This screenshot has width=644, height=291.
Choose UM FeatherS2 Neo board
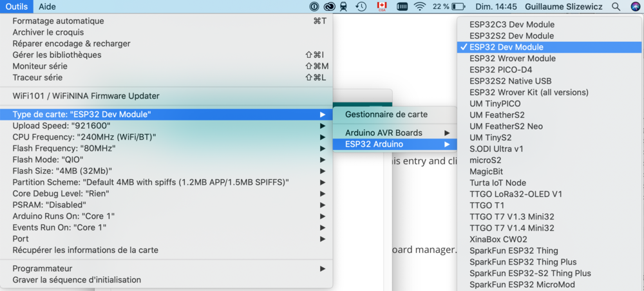tap(549, 126)
